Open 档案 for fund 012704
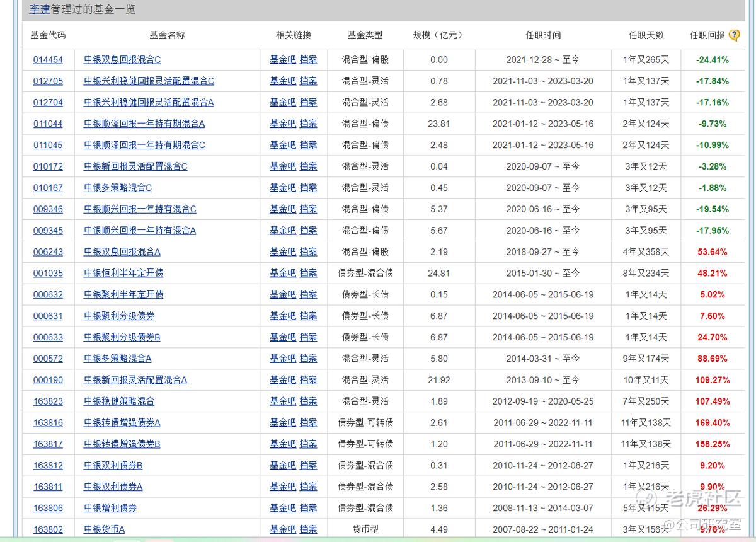This screenshot has height=542, width=756. [x=308, y=103]
